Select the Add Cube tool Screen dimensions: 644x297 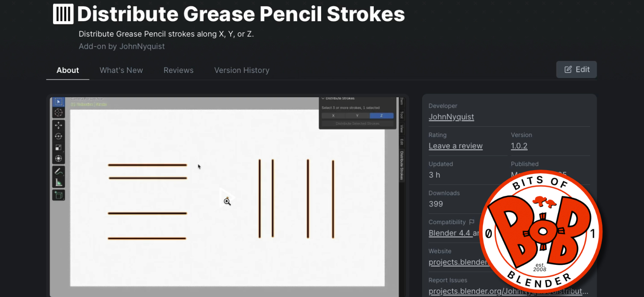click(58, 195)
